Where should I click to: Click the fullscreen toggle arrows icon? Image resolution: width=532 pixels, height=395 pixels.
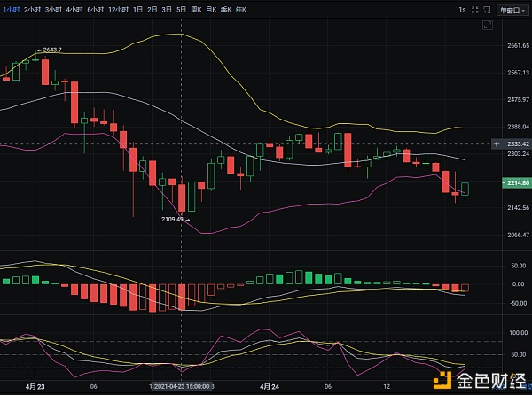(x=474, y=9)
